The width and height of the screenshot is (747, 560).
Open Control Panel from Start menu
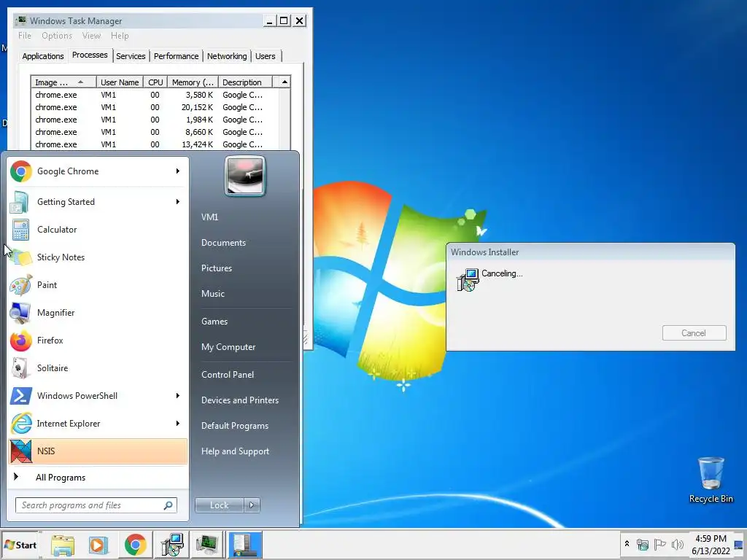(228, 375)
